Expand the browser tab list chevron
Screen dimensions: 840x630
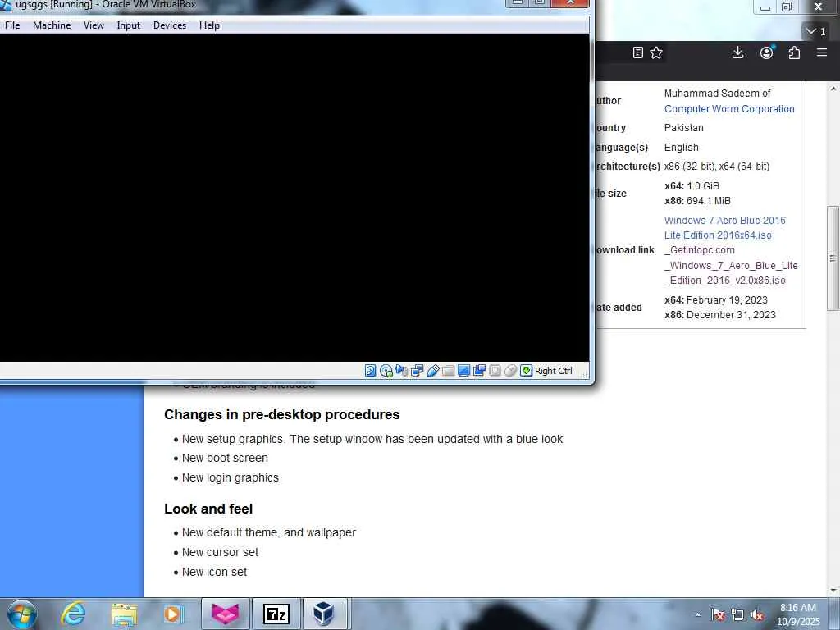(817, 32)
